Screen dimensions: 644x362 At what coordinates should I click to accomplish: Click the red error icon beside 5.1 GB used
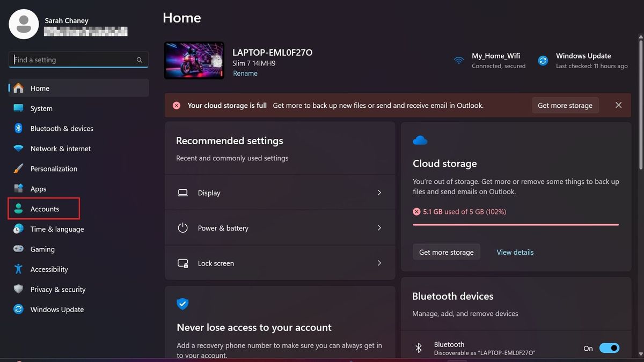[x=416, y=212]
